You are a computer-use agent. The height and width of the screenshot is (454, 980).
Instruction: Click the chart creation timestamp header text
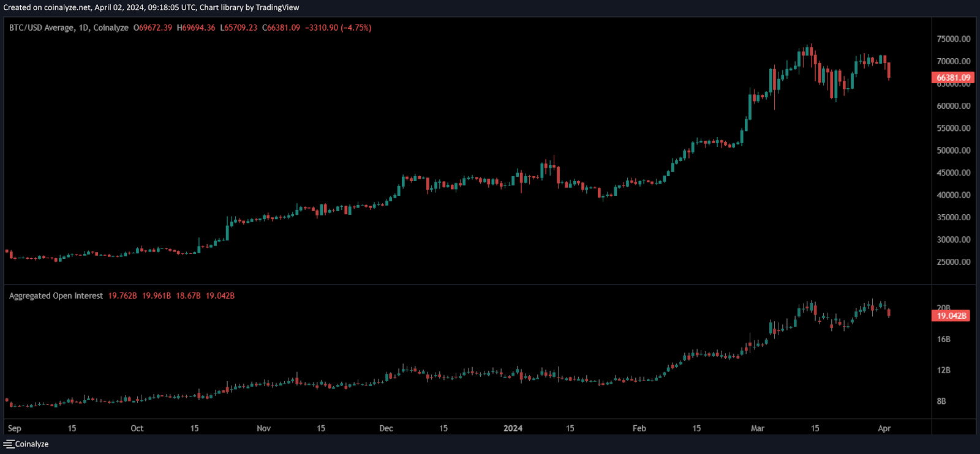coord(151,7)
